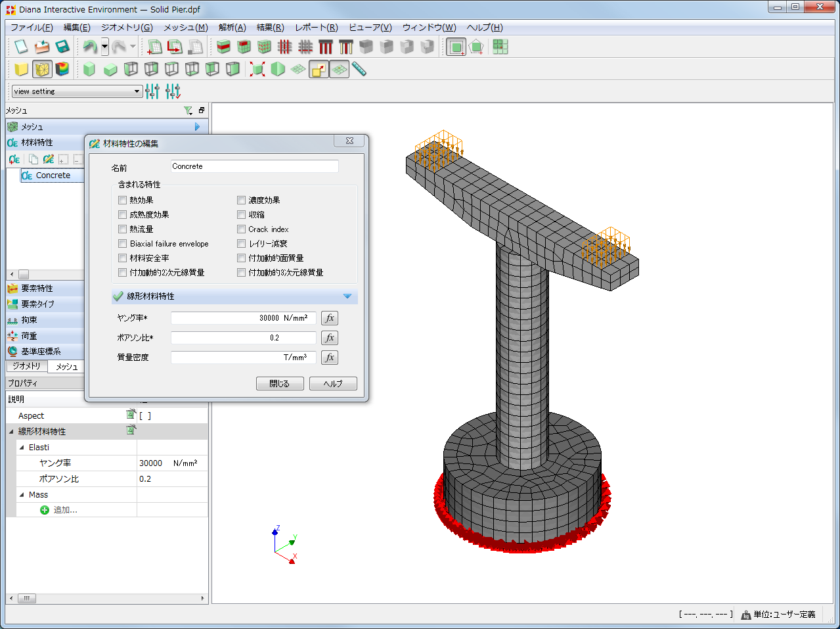
Task: Switch to the ジオメトリ tab
Action: click(x=27, y=366)
